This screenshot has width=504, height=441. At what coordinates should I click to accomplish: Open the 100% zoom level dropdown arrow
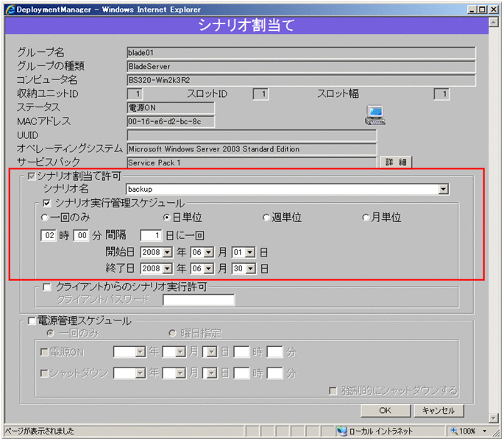[x=484, y=431]
